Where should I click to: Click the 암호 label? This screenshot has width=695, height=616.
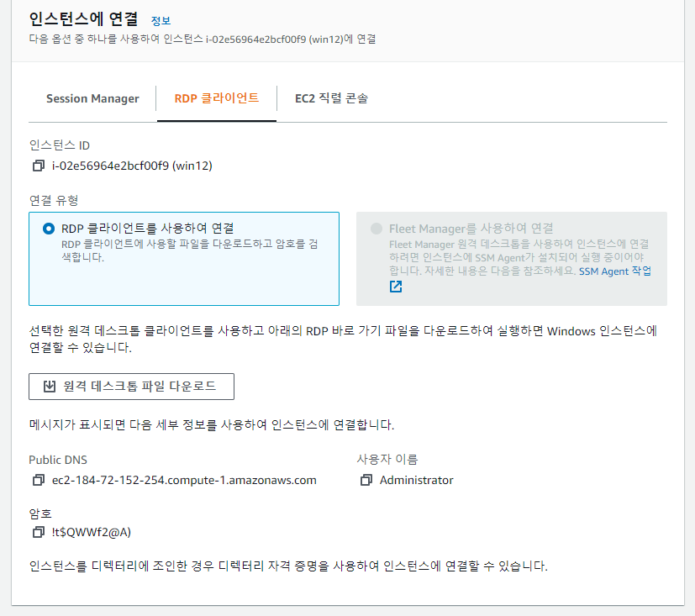pyautogui.click(x=40, y=513)
